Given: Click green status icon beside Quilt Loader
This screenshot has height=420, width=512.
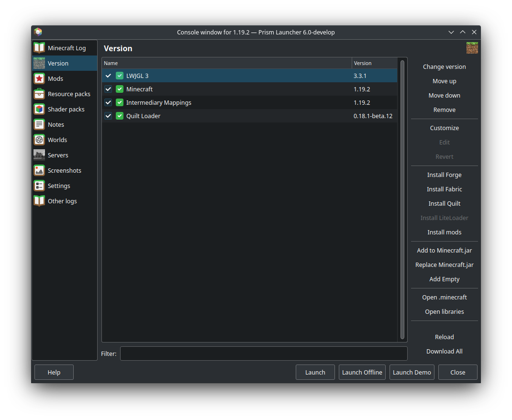Looking at the screenshot, I should click(x=120, y=116).
